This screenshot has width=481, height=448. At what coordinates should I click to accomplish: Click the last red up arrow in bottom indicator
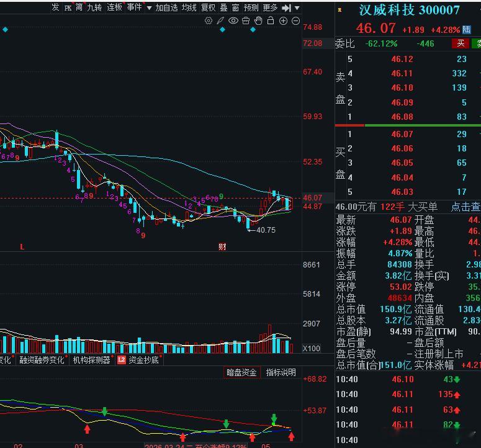pos(291,436)
